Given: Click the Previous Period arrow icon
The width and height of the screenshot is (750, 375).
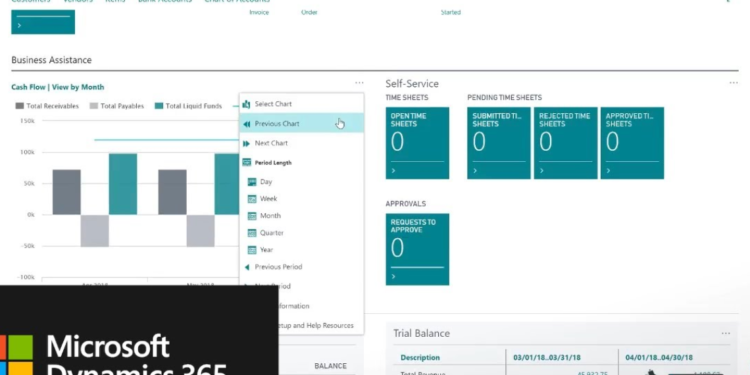Looking at the screenshot, I should click(x=247, y=267).
